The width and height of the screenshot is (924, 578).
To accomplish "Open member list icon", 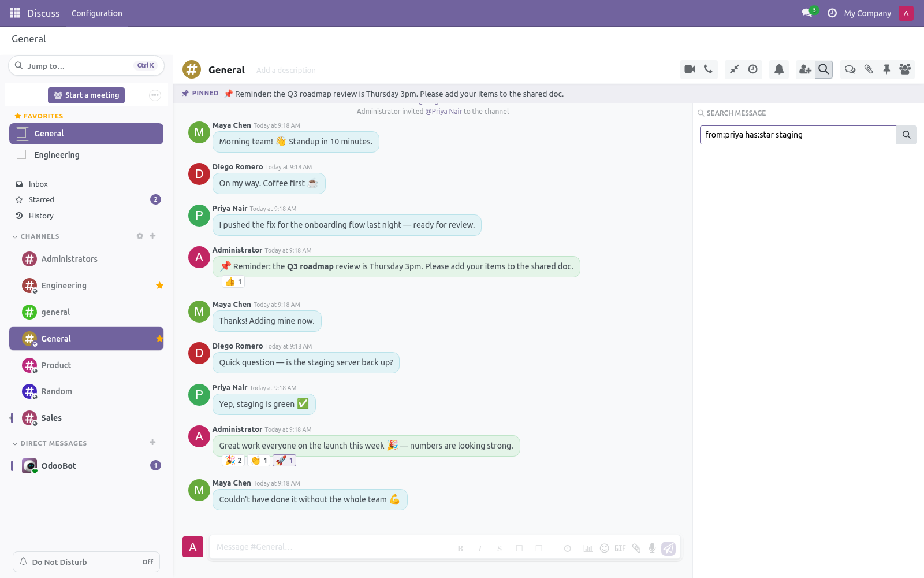I will pyautogui.click(x=905, y=69).
